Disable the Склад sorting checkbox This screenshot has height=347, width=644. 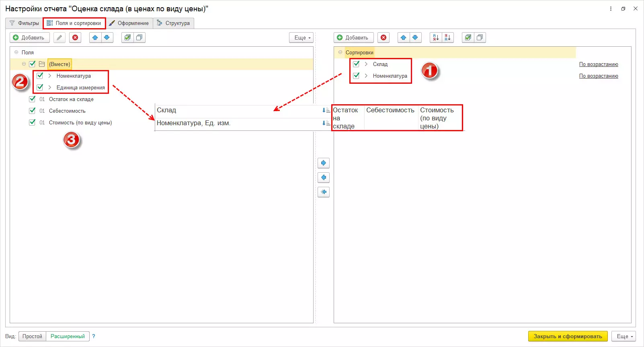(x=356, y=64)
